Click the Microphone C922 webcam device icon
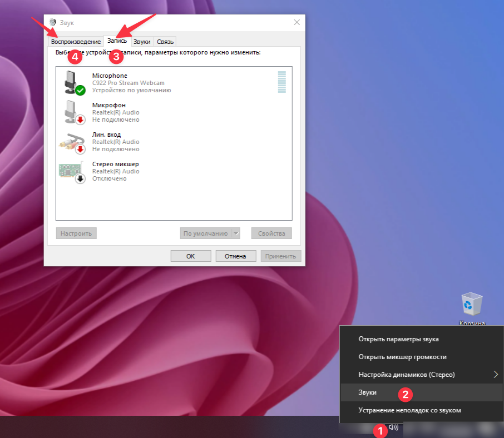The image size is (504, 438). pyautogui.click(x=75, y=83)
